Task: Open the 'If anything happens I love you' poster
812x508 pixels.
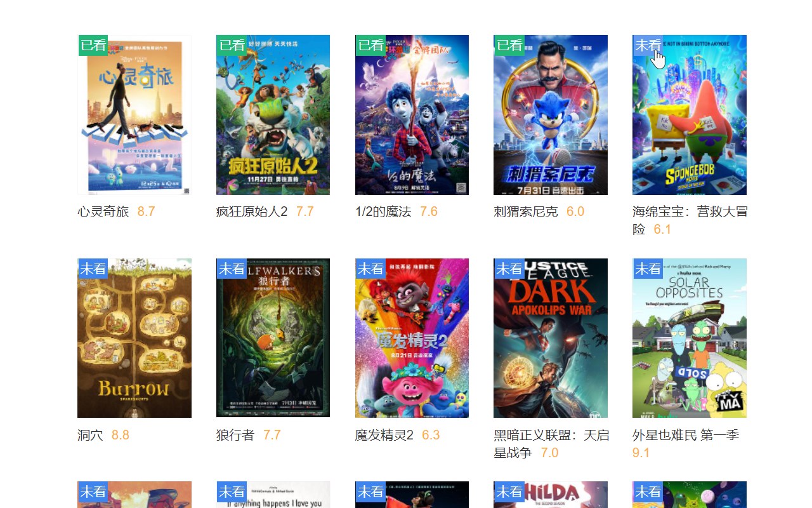Action: click(273, 495)
